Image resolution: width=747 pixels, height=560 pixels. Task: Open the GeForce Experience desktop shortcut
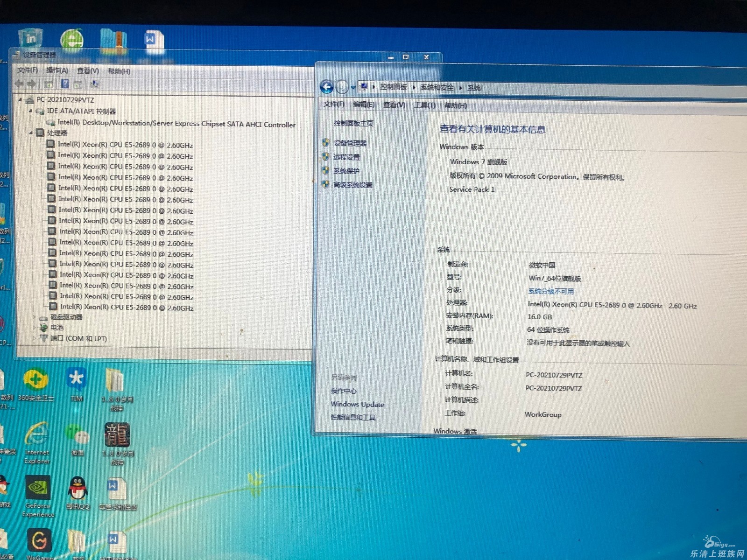(38, 496)
